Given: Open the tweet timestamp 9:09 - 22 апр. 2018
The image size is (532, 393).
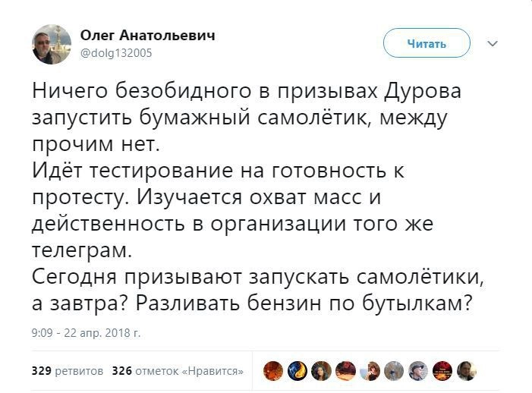Looking at the screenshot, I should pos(86,332).
